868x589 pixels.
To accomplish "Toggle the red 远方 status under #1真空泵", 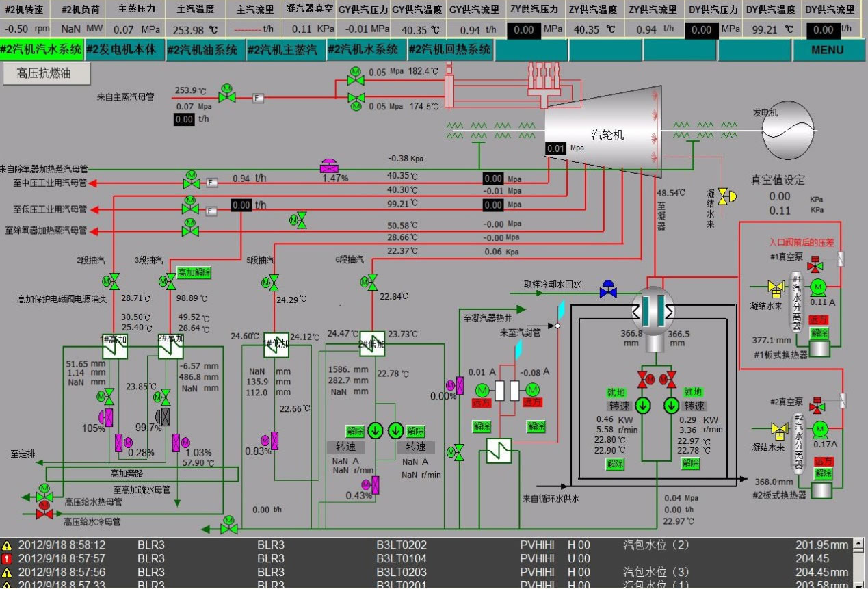I will click(x=818, y=319).
